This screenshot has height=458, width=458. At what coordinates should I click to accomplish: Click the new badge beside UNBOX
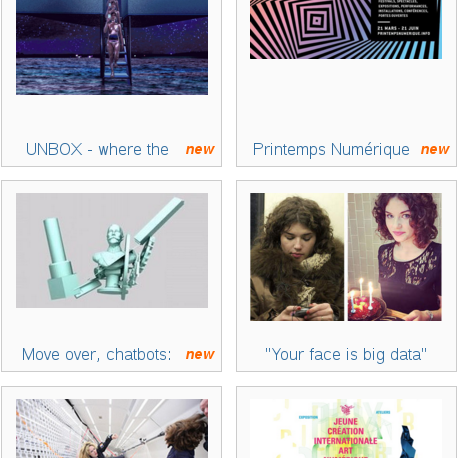200,150
